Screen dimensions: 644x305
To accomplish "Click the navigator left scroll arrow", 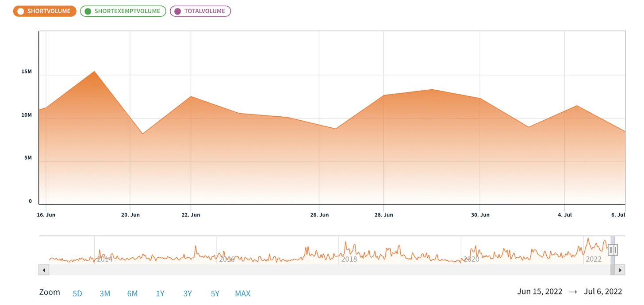I will 44,270.
